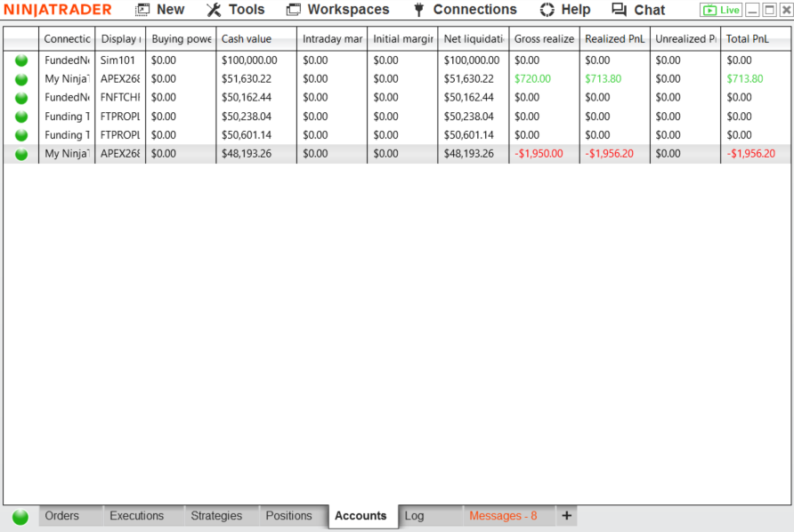Image resolution: width=794 pixels, height=532 pixels.
Task: Open the Tools menu
Action: (236, 10)
